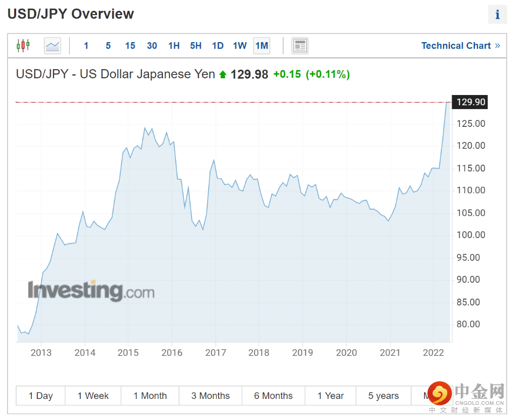The image size is (512, 420).
Task: Select the area line chart icon
Action: [x=52, y=46]
